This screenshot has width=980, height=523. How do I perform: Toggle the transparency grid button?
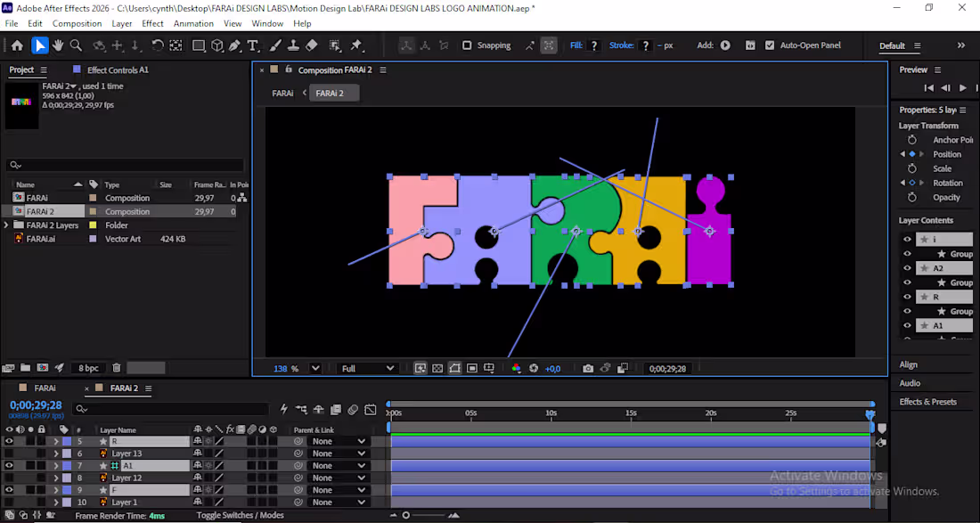[x=437, y=369]
